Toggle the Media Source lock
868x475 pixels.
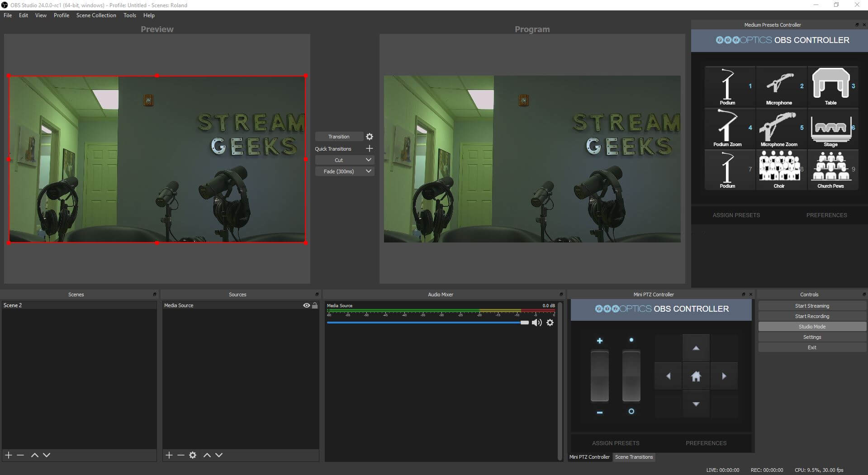(x=315, y=305)
